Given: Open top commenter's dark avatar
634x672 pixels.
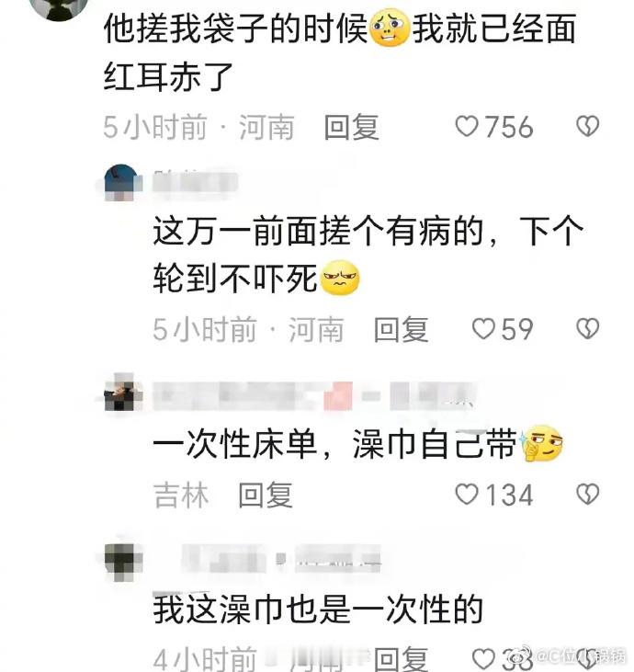Looking at the screenshot, I should [x=61, y=7].
